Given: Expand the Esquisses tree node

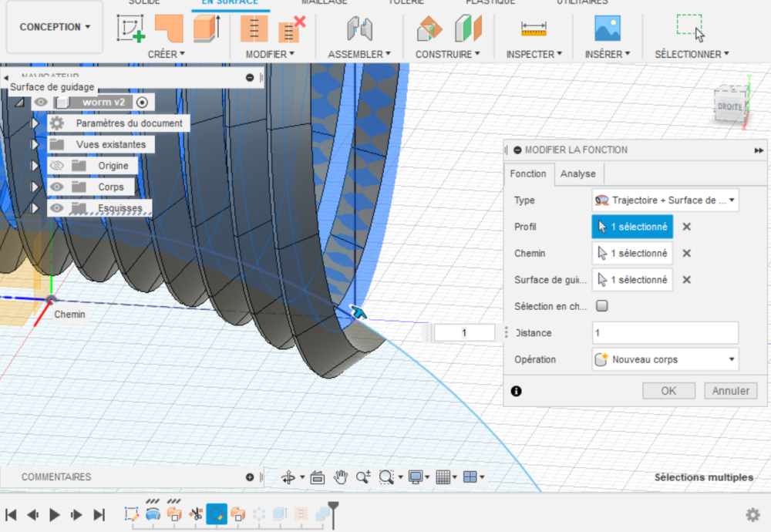Looking at the screenshot, I should coord(35,208).
